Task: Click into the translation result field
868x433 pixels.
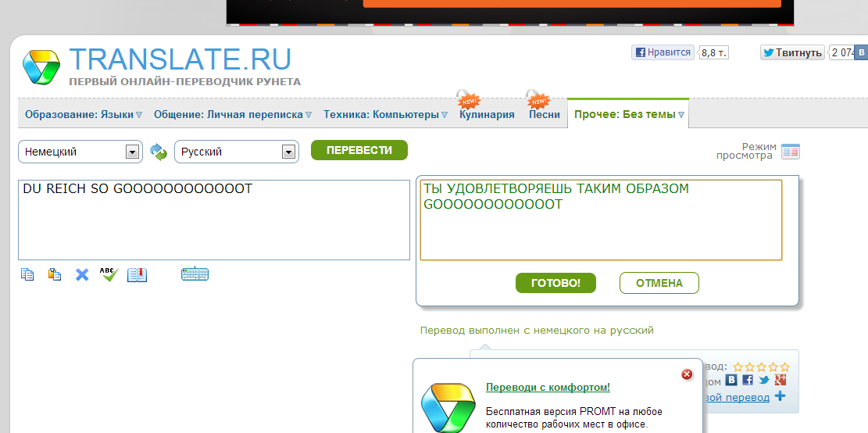Action: tap(601, 220)
